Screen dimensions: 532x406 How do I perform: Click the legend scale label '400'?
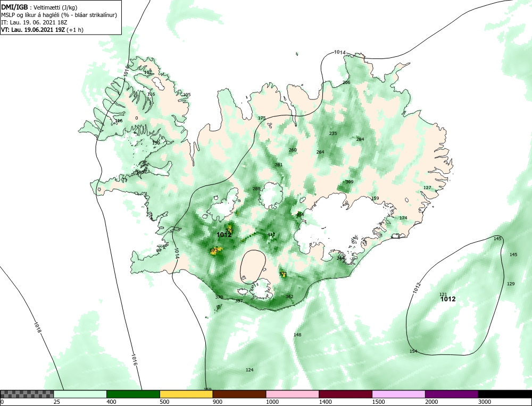tap(111, 402)
